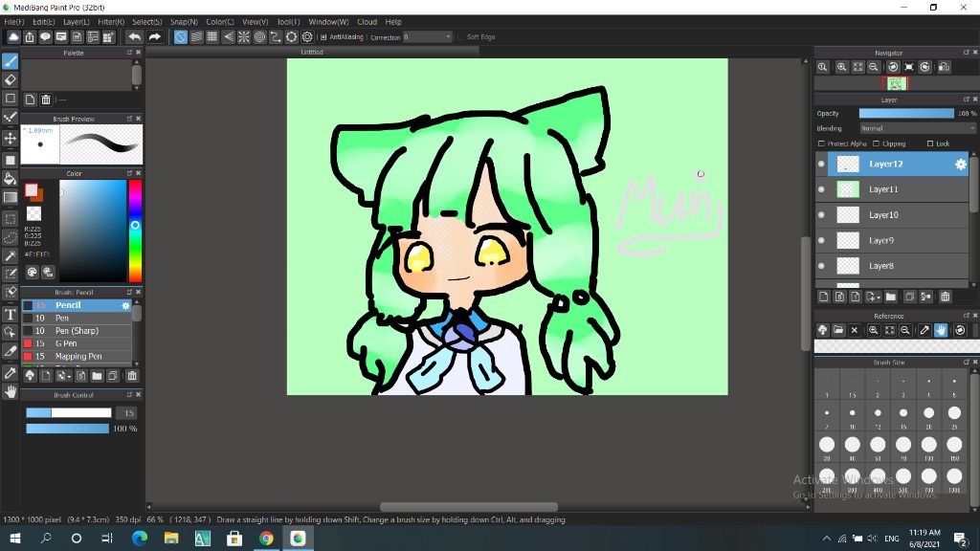Hide Layer9 visibility dot
This screenshot has height=551, width=980.
[x=821, y=240]
